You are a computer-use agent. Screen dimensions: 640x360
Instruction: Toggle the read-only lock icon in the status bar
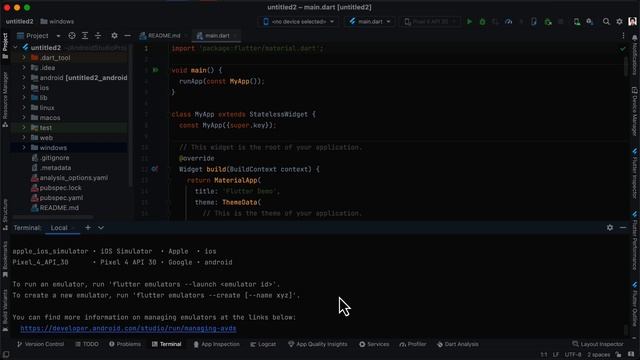(x=619, y=355)
